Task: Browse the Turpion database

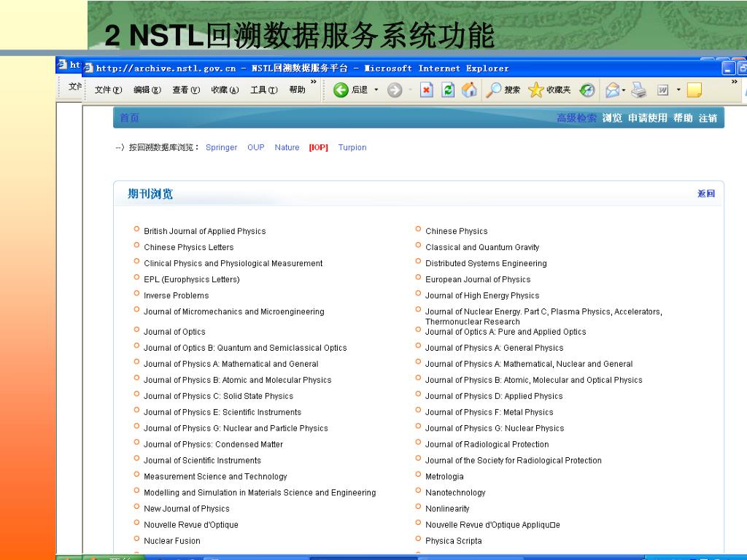Action: (x=352, y=147)
